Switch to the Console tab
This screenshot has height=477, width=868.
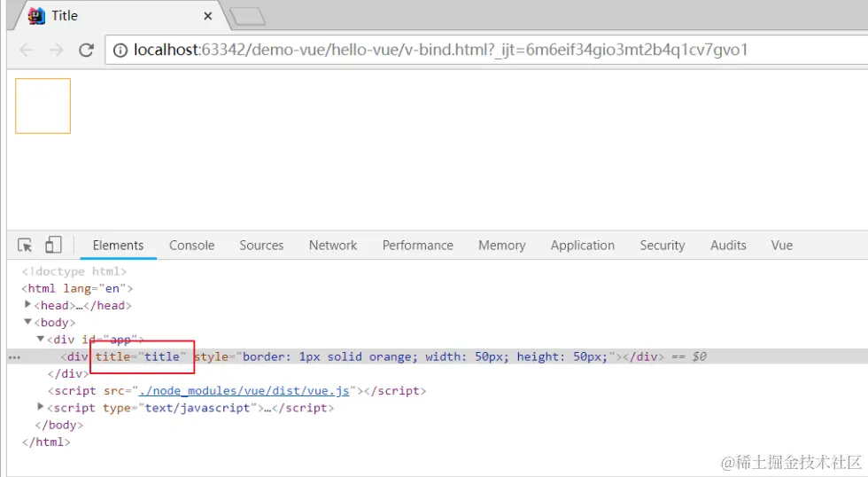coord(191,246)
